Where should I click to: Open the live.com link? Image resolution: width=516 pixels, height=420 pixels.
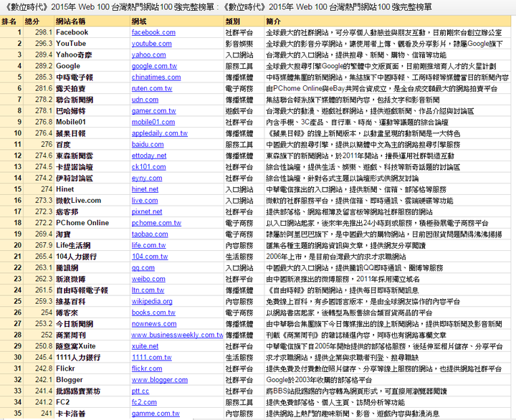(145, 201)
